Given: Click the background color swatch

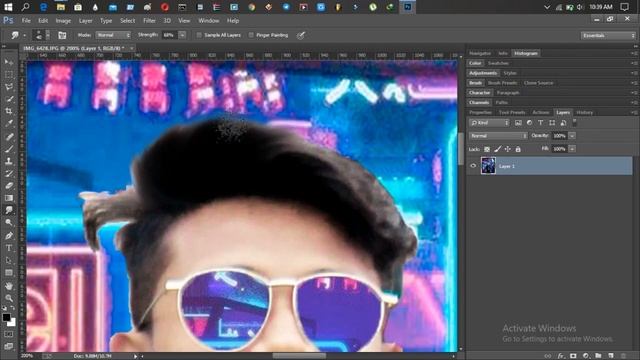Looking at the screenshot, I should [13, 323].
